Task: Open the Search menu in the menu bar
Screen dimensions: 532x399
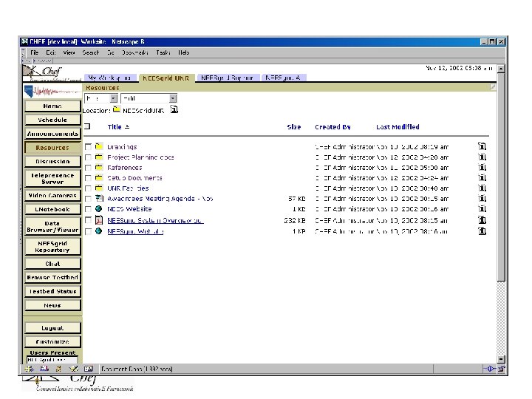Action: tap(91, 52)
